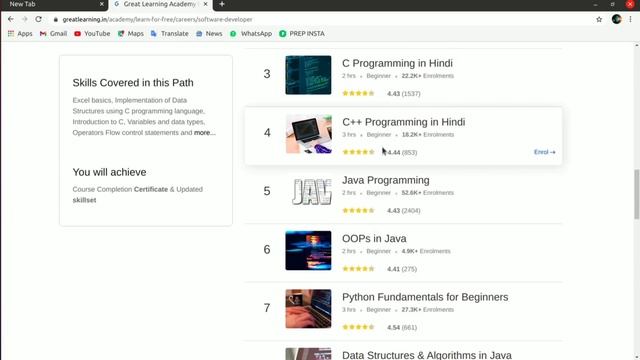The image size is (640, 360).
Task: Open the Gmail bookmark
Action: (53, 33)
